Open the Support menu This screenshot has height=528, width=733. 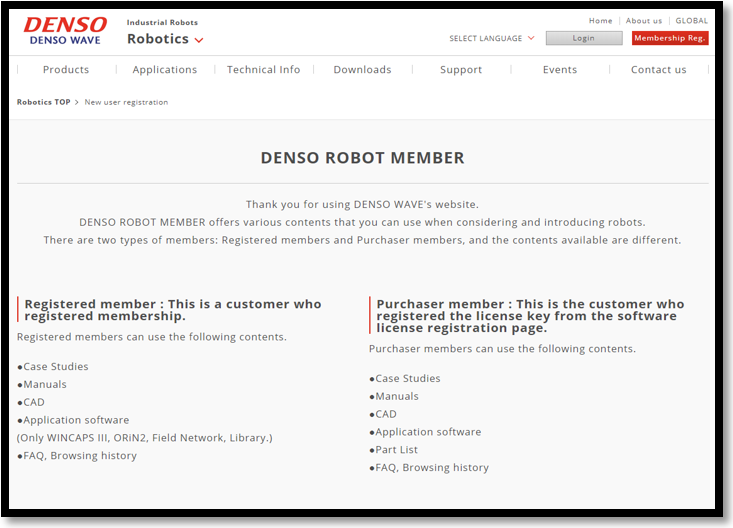[x=461, y=70]
